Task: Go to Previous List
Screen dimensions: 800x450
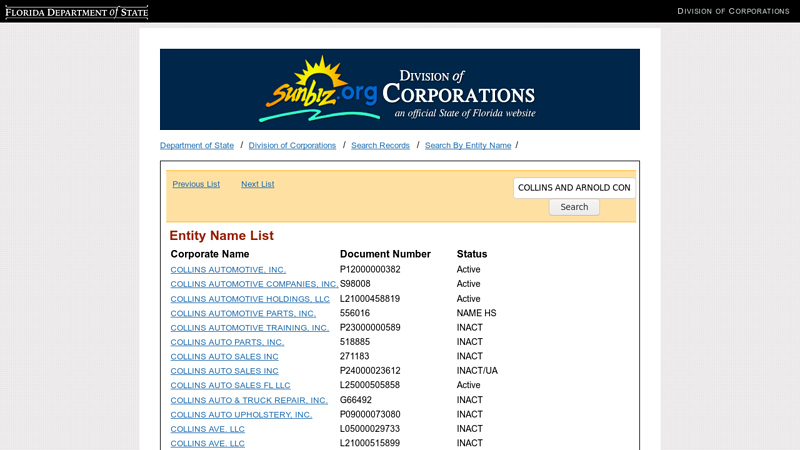Action: 196,184
